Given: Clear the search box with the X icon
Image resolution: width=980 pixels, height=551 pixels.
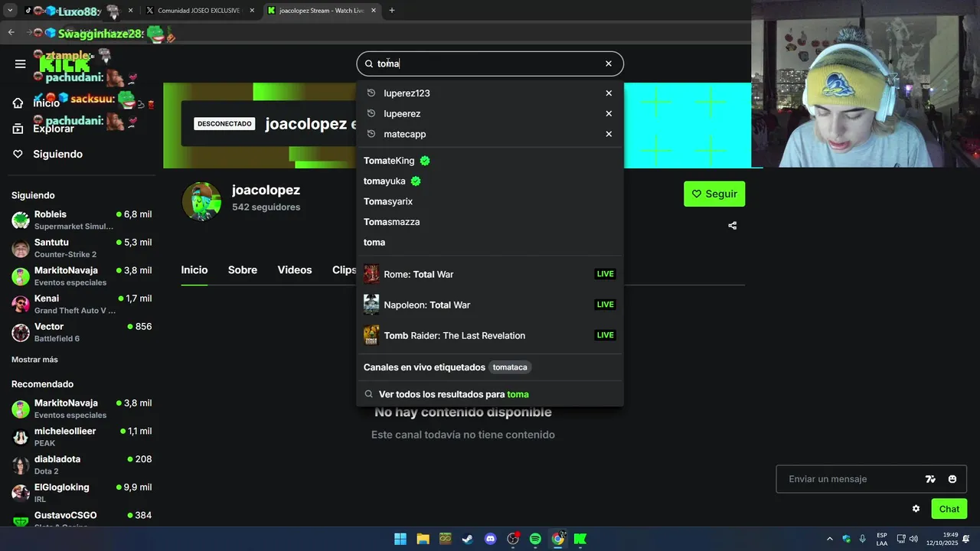Looking at the screenshot, I should (609, 64).
